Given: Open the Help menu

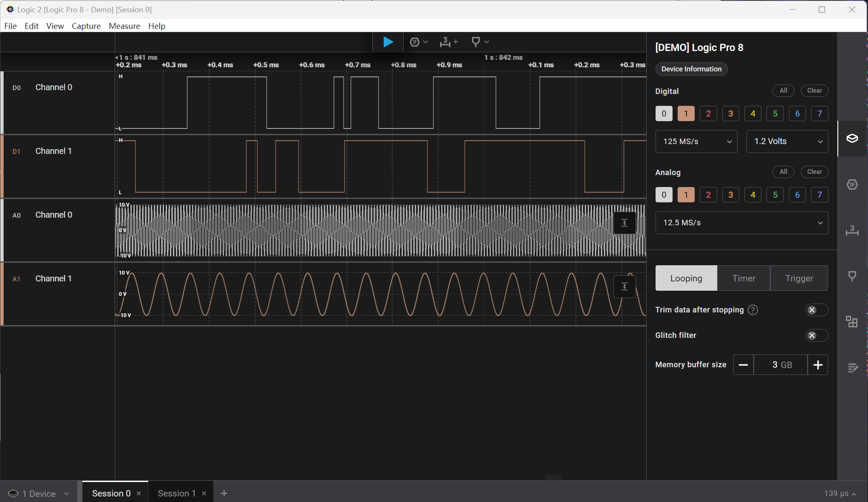Looking at the screenshot, I should (157, 26).
